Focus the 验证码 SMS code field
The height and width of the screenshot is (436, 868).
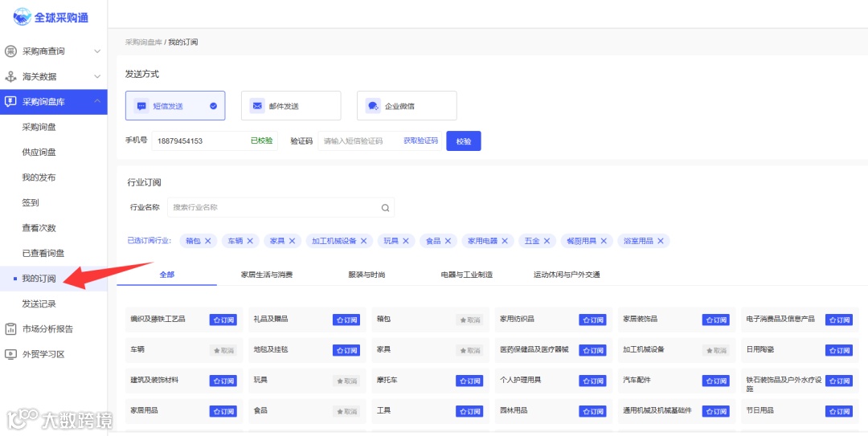pos(379,141)
